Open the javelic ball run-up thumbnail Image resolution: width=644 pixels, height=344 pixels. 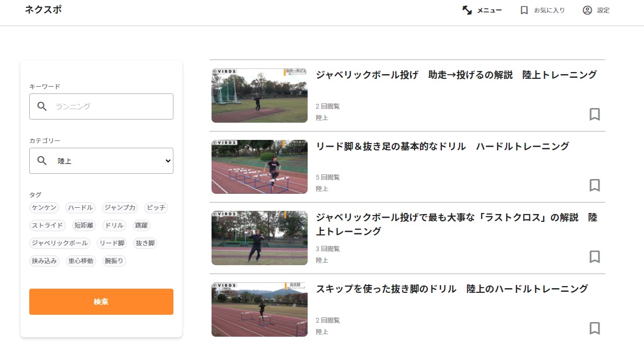click(x=260, y=96)
